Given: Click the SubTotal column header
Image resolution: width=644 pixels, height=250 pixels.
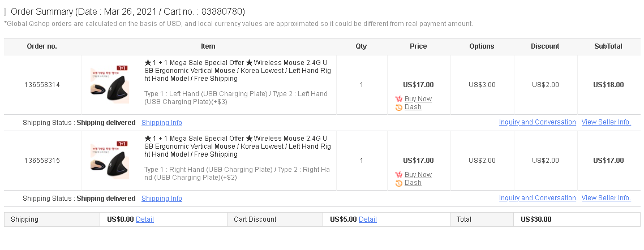Looking at the screenshot, I should (x=608, y=46).
